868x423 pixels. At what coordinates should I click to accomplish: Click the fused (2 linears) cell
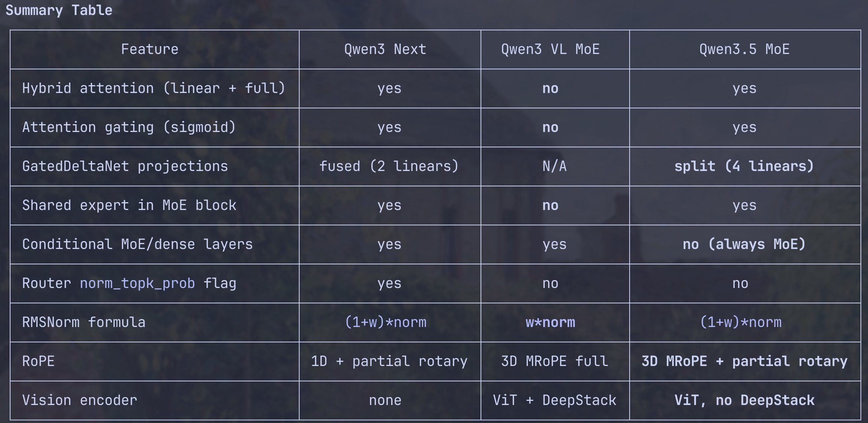[389, 166]
